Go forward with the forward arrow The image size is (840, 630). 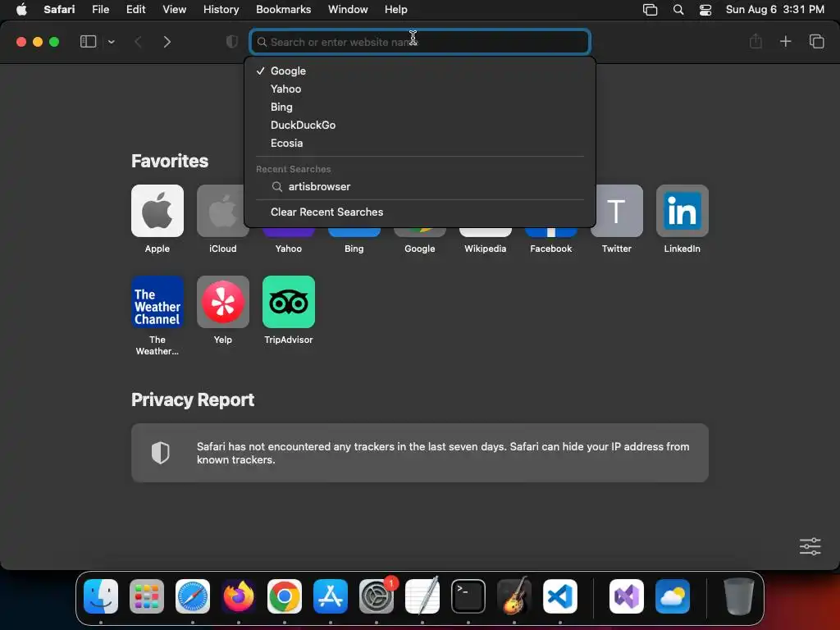coord(167,42)
